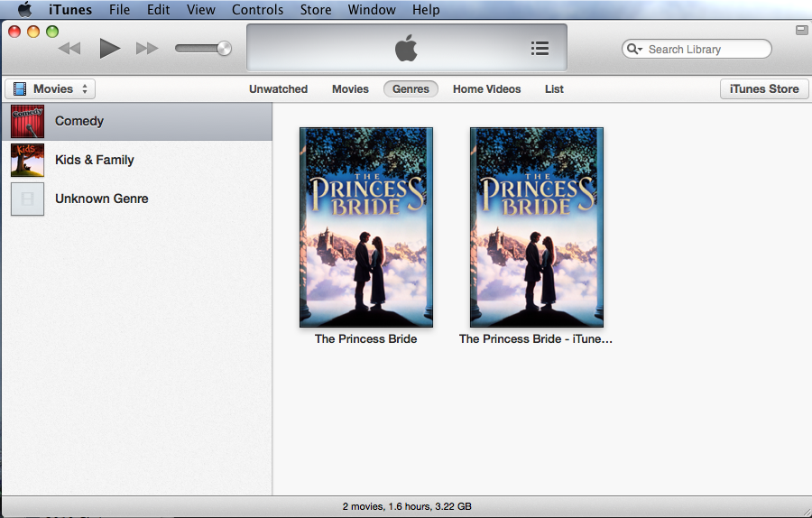Image resolution: width=812 pixels, height=518 pixels.
Task: Click the Search Library field
Action: 697,50
